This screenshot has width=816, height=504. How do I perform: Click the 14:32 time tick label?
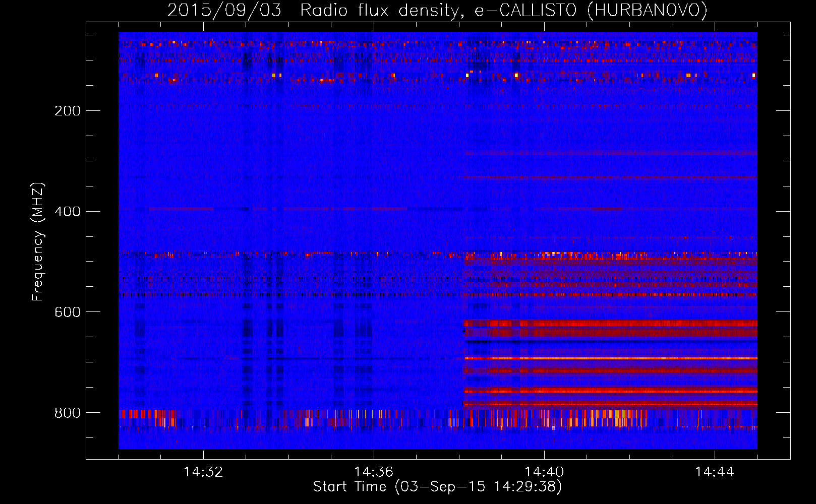pos(203,472)
